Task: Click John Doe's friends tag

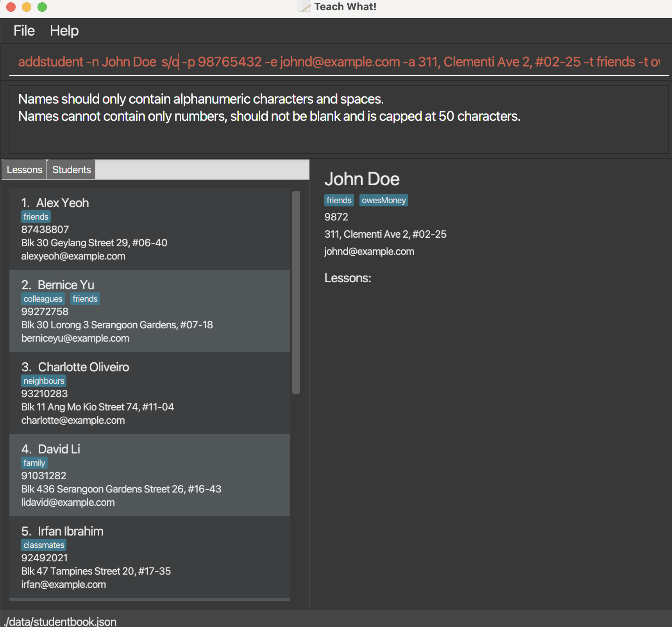Action: pos(339,200)
